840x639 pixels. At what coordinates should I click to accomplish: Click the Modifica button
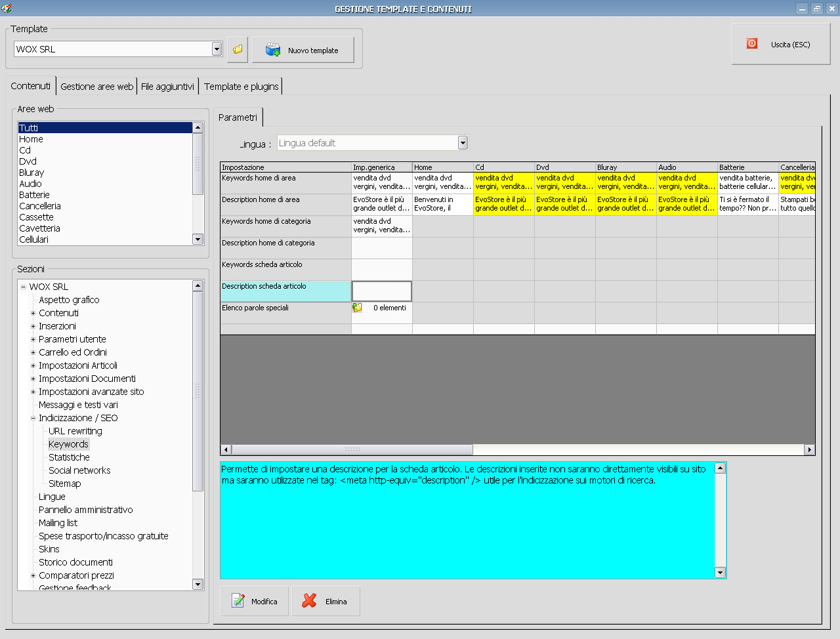(x=255, y=601)
